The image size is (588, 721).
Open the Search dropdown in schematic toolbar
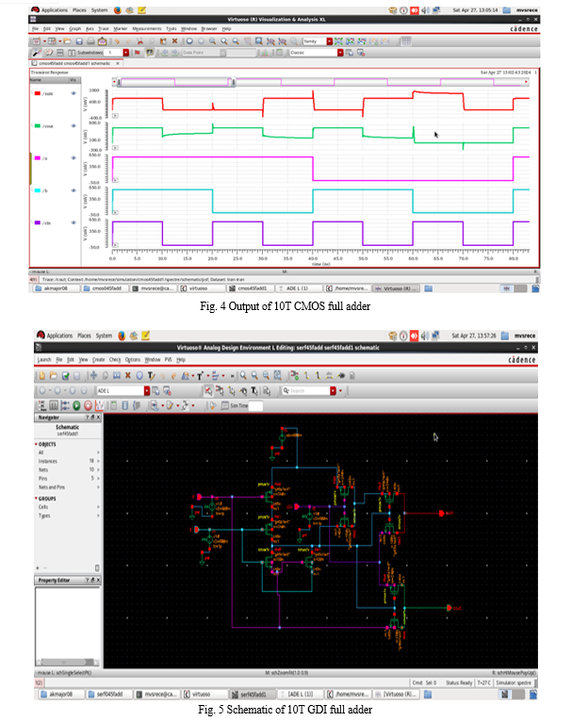tap(333, 391)
